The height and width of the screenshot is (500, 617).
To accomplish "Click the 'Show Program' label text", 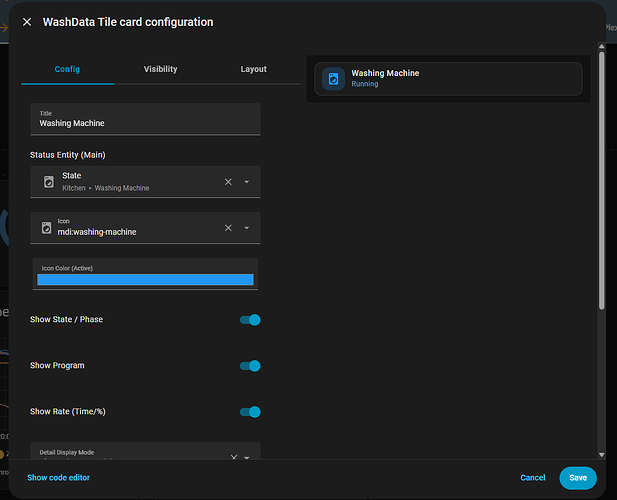I will (x=57, y=365).
